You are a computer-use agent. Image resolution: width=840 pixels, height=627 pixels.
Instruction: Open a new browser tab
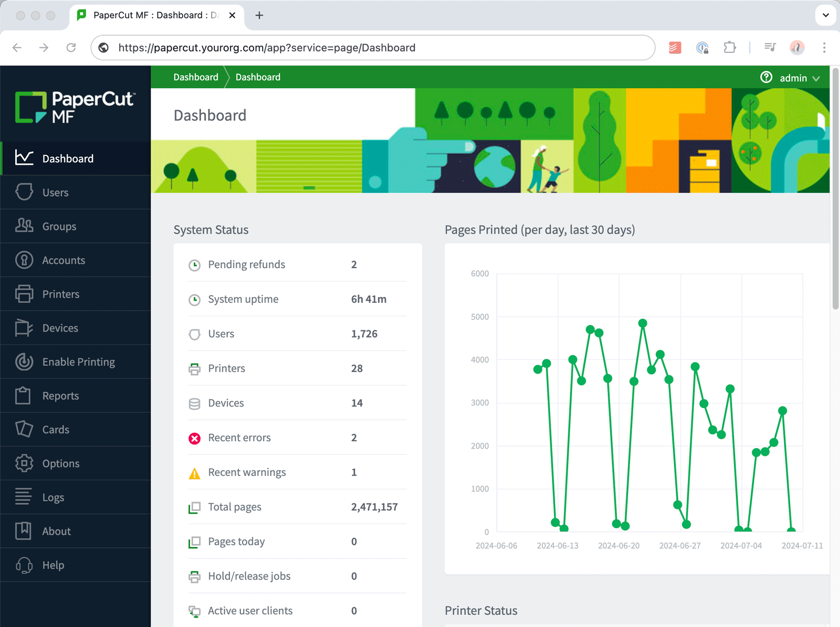(x=259, y=15)
